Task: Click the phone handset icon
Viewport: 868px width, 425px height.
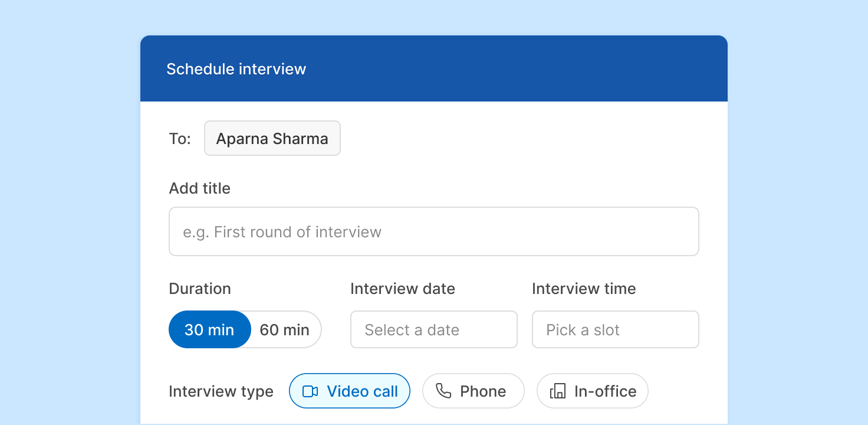Action: point(443,391)
